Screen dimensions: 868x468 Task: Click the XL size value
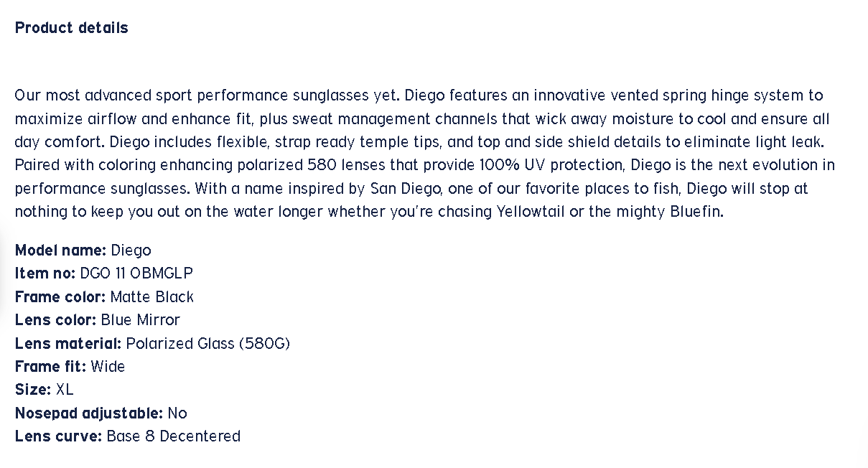65,390
